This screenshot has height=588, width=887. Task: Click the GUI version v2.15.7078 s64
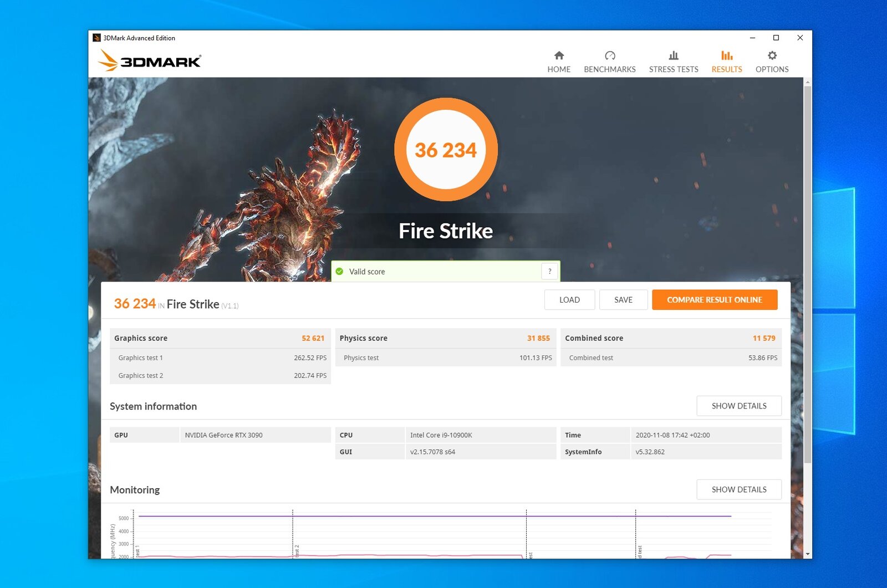click(432, 452)
